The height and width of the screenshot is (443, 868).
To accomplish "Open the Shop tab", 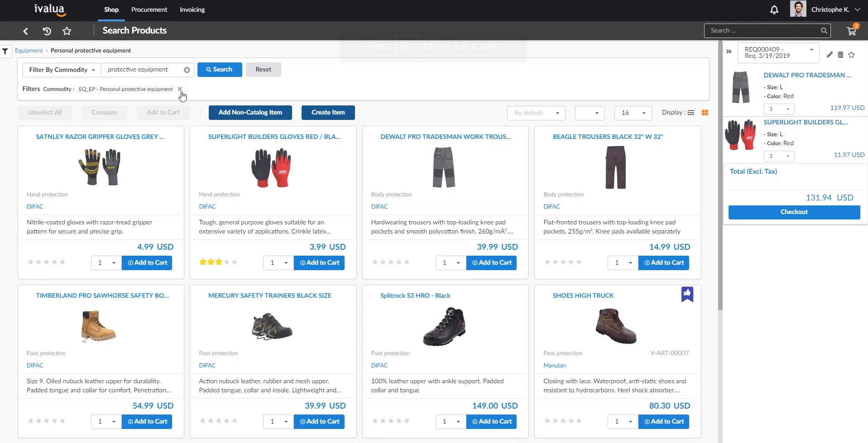I will pyautogui.click(x=111, y=10).
